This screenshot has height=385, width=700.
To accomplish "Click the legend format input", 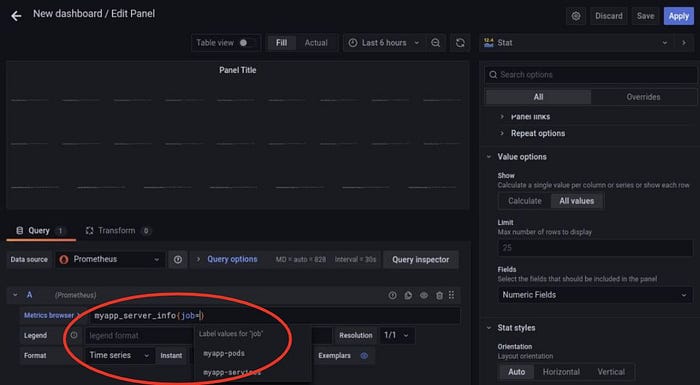I will pos(139,335).
